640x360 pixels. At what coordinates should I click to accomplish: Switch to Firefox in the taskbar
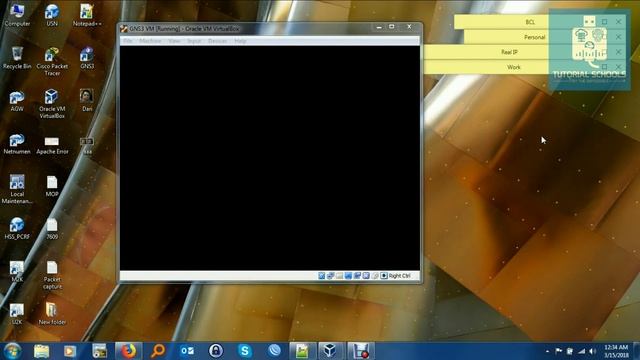tap(128, 351)
